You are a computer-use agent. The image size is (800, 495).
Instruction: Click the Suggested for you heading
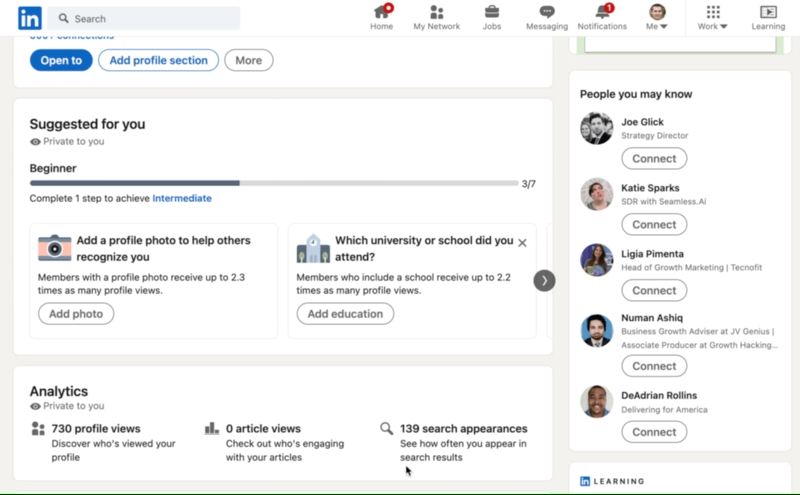click(x=87, y=124)
